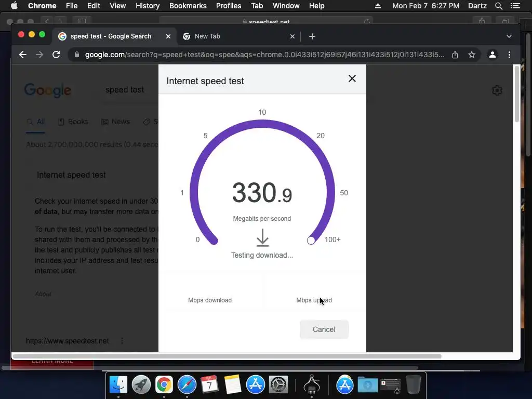The width and height of the screenshot is (532, 399).
Task: Open the View menu
Action: point(118,6)
